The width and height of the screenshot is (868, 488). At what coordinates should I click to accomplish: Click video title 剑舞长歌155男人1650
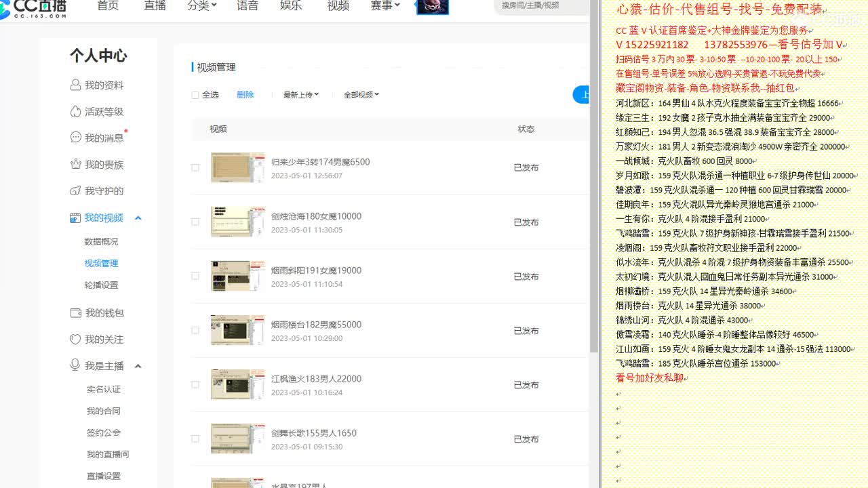click(313, 433)
